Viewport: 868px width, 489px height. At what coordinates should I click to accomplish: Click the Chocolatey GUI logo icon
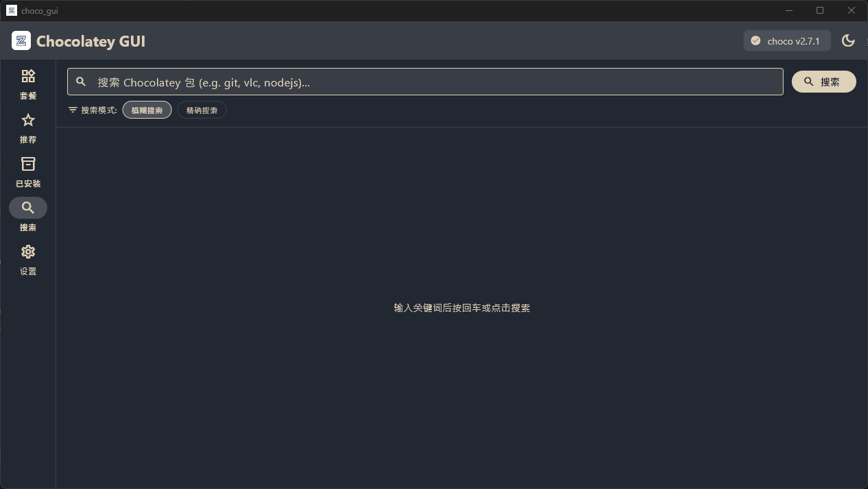(21, 41)
